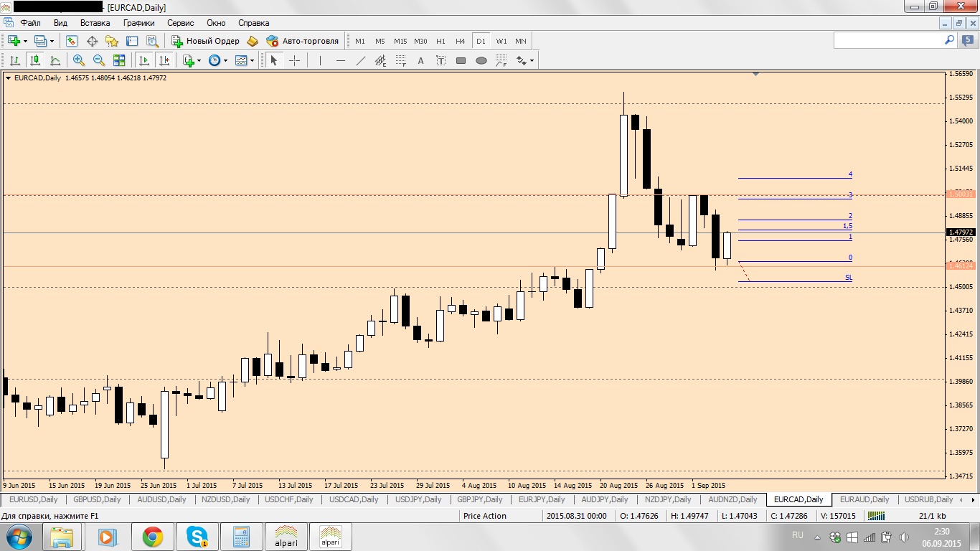
Task: Switch timeframe to H4
Action: point(460,41)
